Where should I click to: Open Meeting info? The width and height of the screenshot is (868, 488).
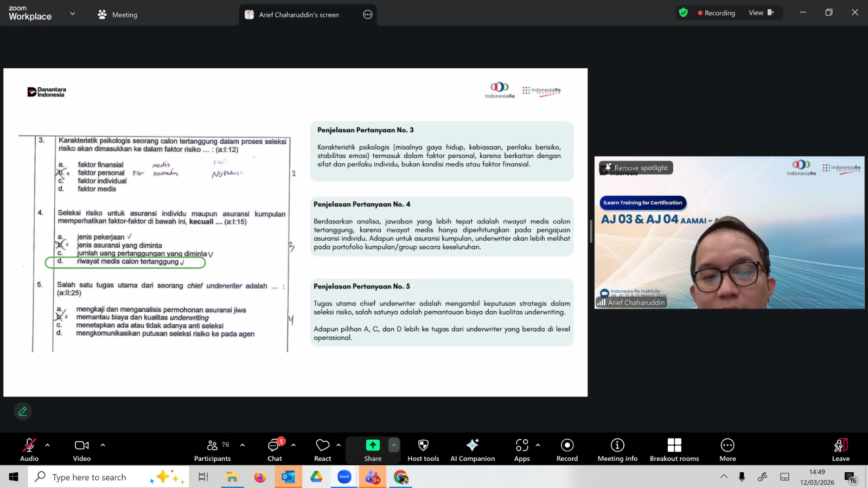[x=617, y=450]
